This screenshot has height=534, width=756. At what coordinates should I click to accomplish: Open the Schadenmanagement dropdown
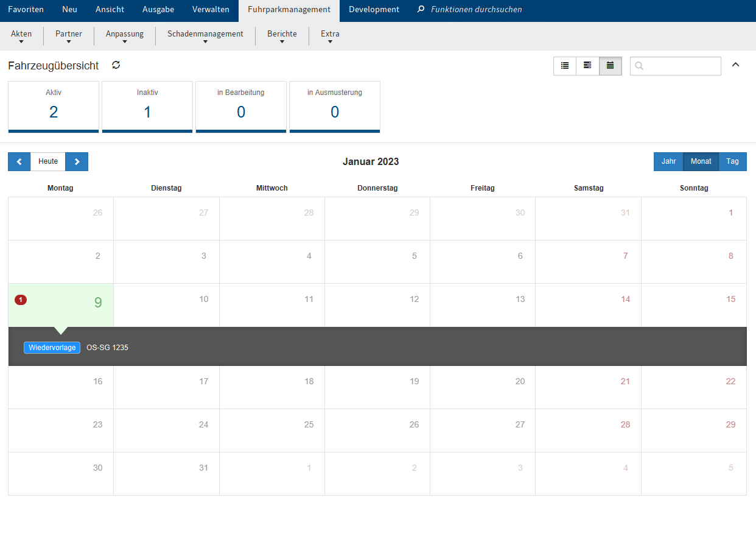(x=205, y=37)
